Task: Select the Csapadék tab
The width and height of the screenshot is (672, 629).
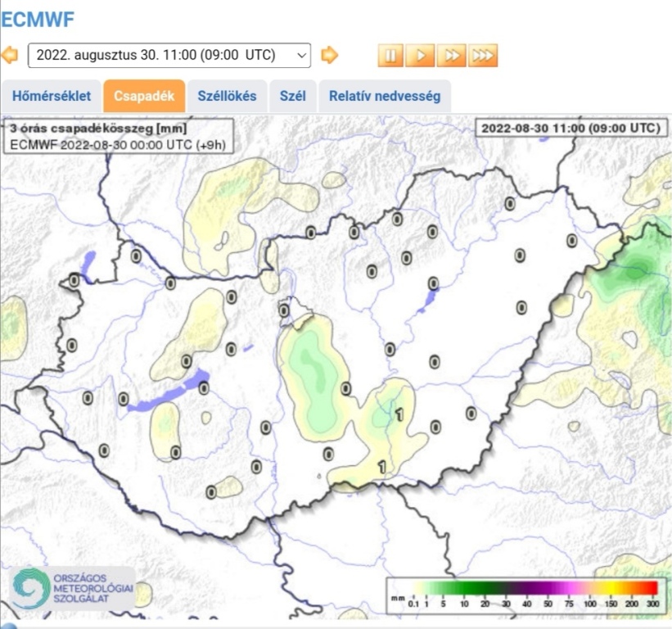Action: click(x=144, y=96)
